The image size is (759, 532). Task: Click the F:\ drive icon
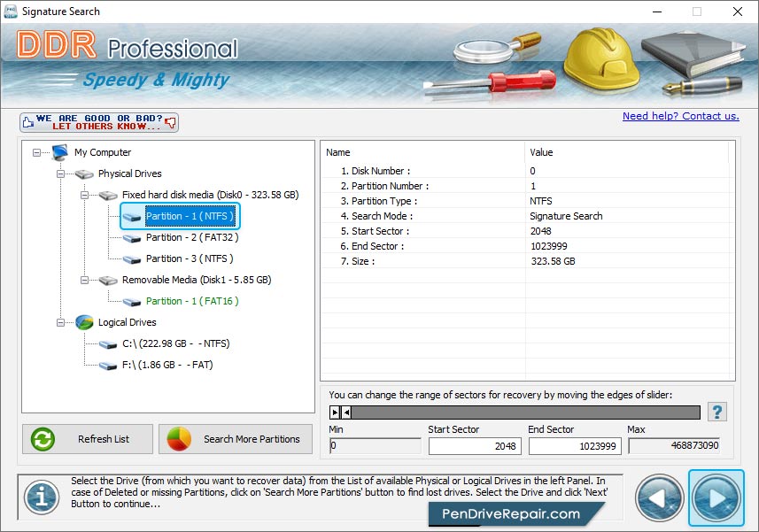(x=108, y=366)
